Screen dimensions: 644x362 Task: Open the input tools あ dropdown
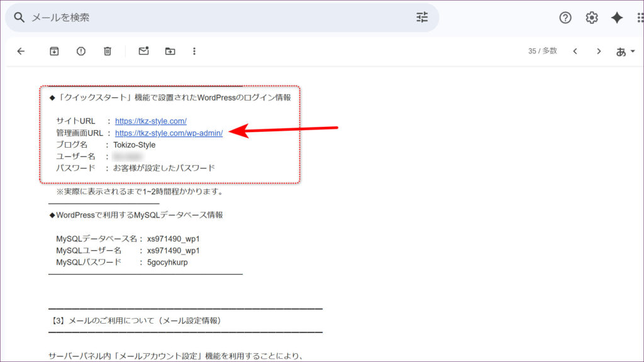625,52
